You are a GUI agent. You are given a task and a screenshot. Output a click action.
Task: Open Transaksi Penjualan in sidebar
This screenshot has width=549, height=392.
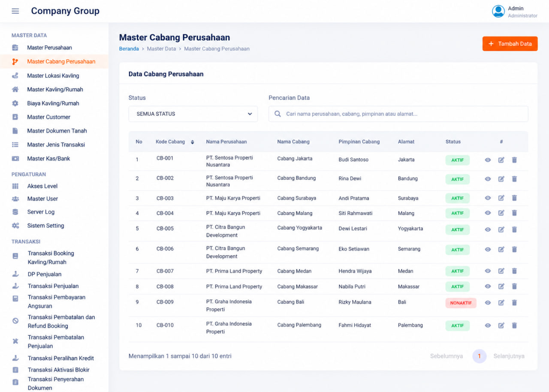pos(53,286)
